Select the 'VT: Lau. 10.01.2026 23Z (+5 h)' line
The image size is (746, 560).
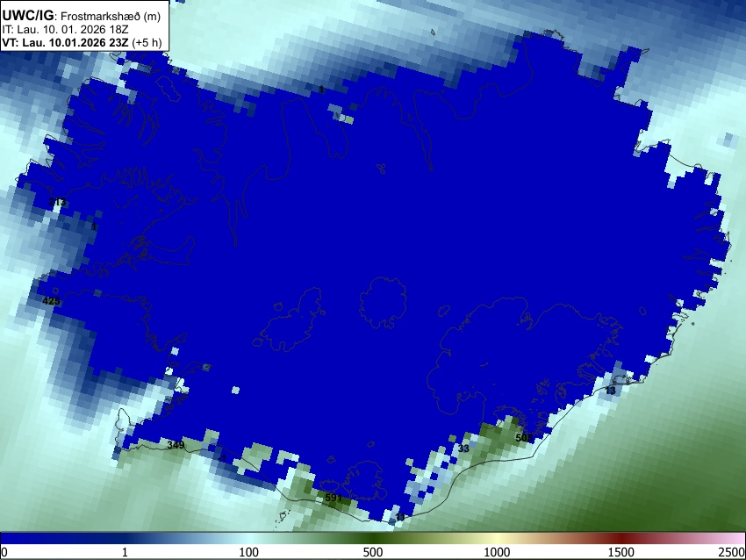(x=82, y=42)
